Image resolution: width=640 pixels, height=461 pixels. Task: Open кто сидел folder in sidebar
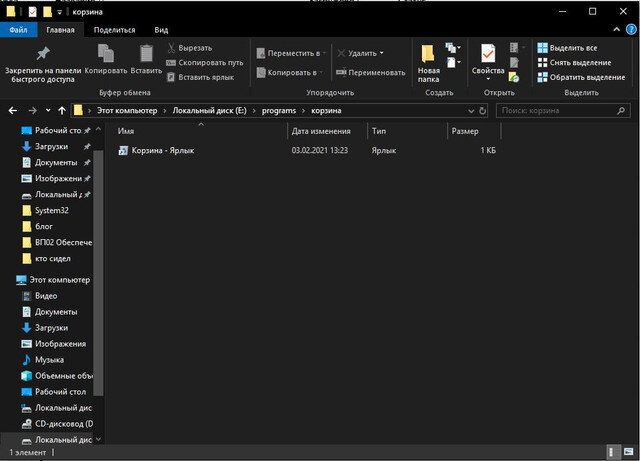click(53, 259)
